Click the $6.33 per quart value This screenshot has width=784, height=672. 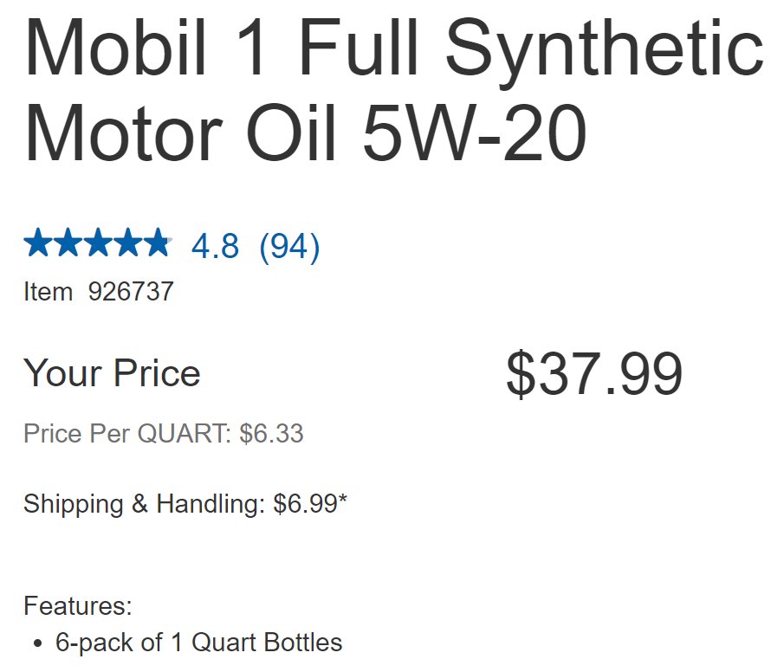point(271,434)
